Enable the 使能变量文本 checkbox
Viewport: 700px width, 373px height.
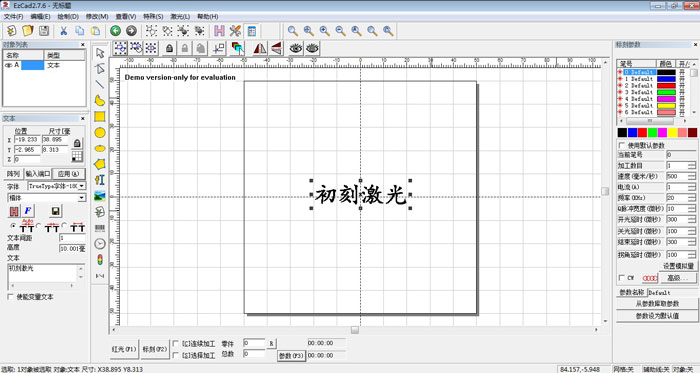pos(10,297)
